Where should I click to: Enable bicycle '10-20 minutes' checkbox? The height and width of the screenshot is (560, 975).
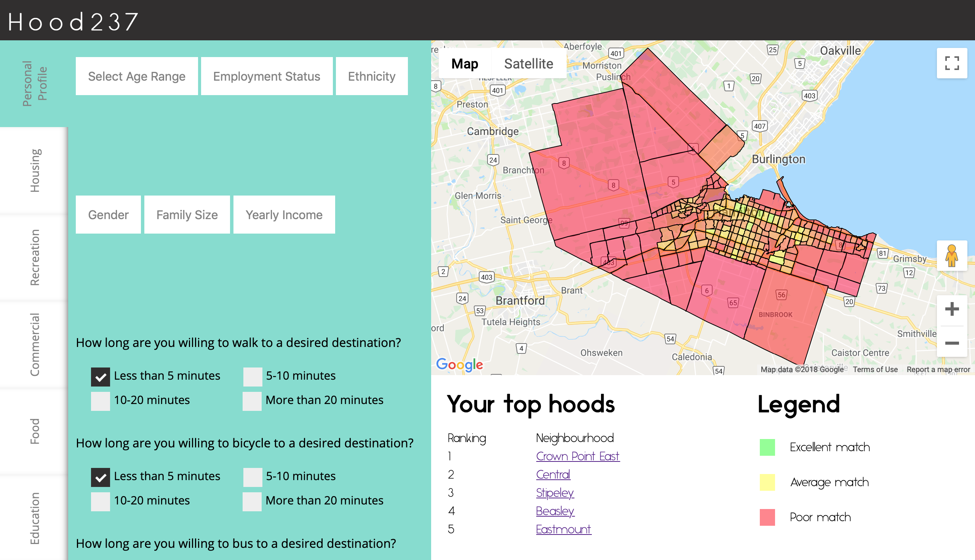tap(101, 501)
